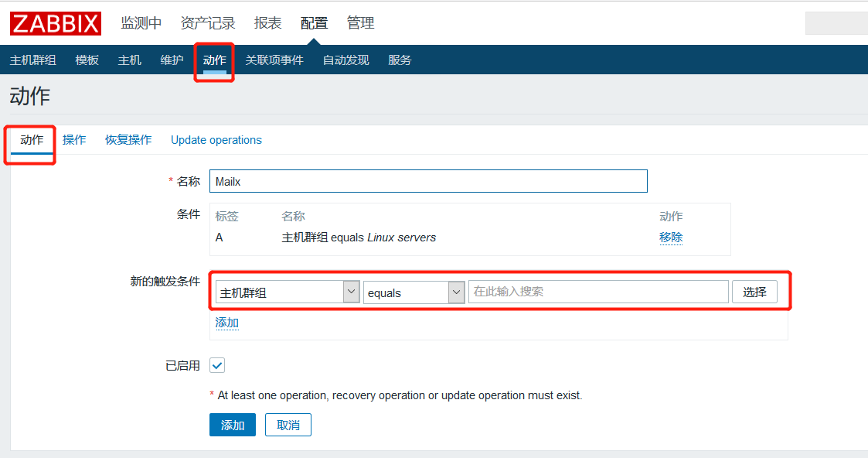
Task: Open the equals operator dropdown
Action: tap(414, 292)
